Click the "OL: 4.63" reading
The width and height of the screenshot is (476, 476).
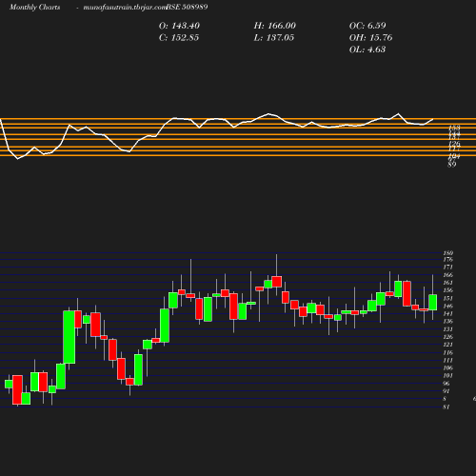[x=367, y=50]
